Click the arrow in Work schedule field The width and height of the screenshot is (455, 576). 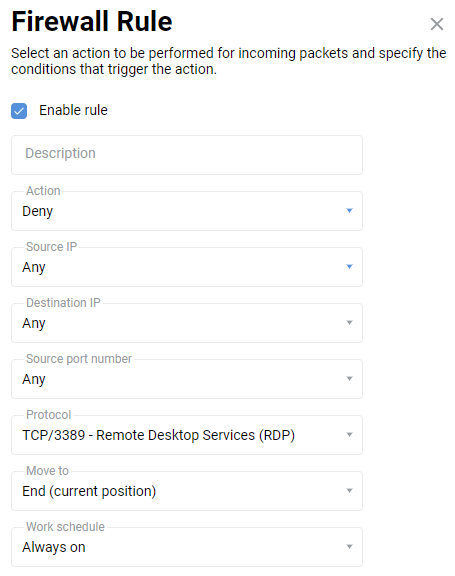pos(349,547)
